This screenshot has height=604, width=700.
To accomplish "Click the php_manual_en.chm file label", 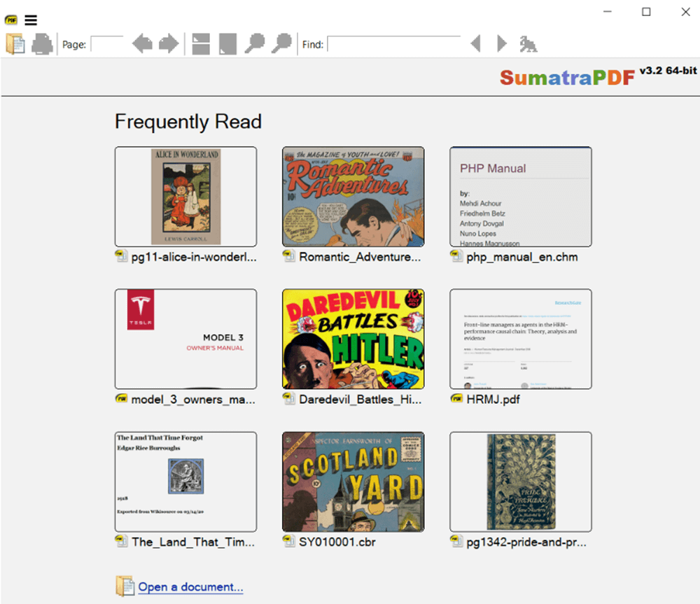I will pos(522,257).
